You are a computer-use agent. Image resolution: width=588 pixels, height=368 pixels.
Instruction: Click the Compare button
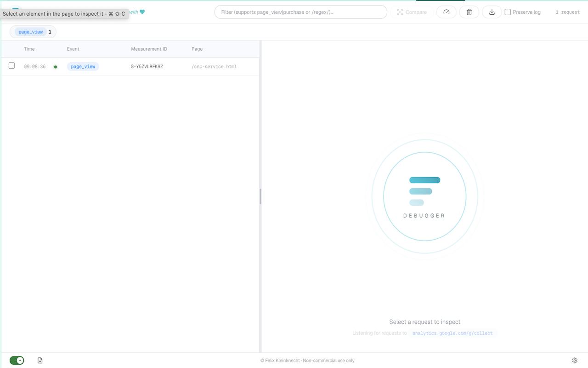(412, 12)
